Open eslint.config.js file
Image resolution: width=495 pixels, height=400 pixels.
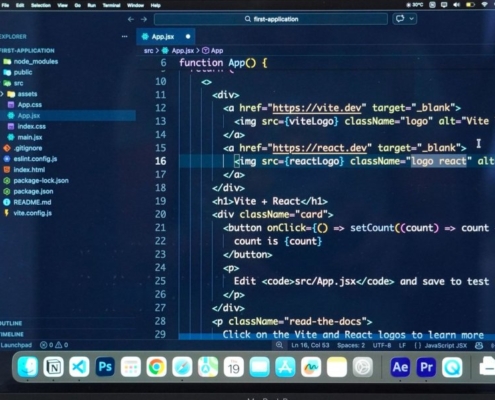pos(35,159)
